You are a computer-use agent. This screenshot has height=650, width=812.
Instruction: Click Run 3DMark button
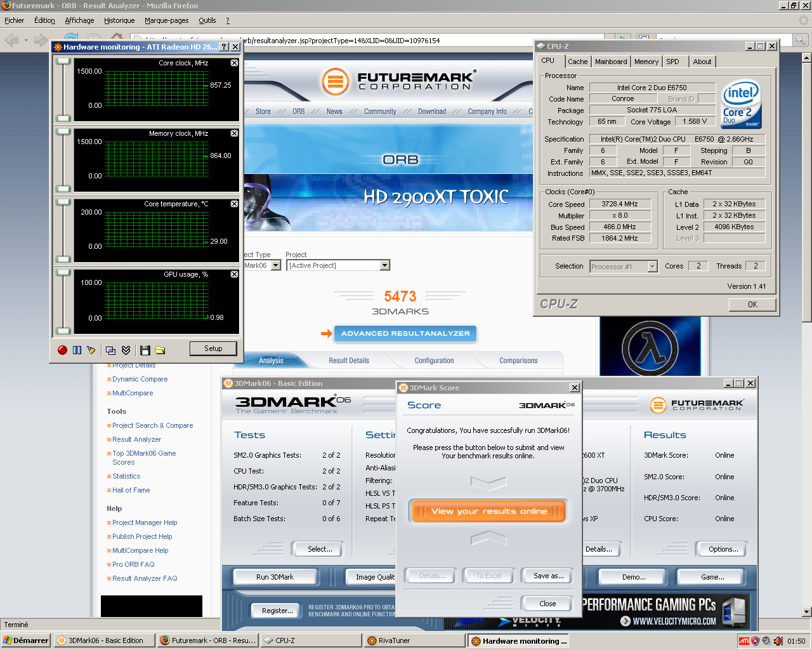[x=275, y=577]
